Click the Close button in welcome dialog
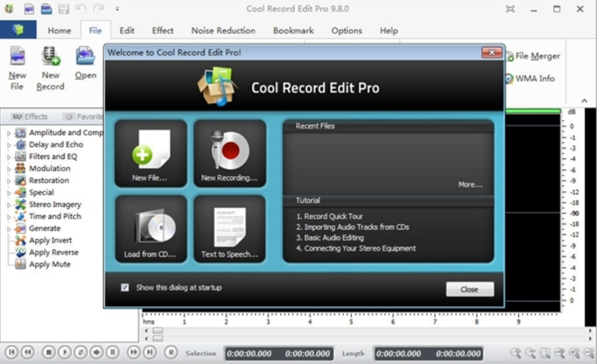 [470, 289]
